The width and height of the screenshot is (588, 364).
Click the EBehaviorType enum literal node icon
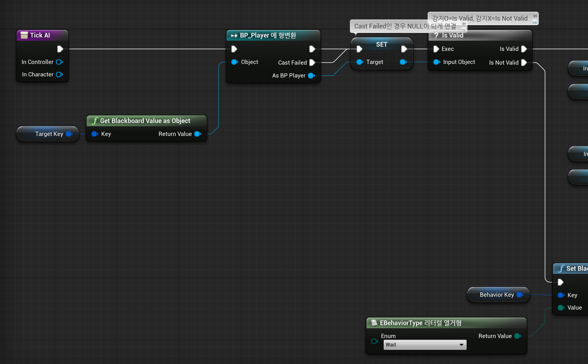tap(374, 323)
